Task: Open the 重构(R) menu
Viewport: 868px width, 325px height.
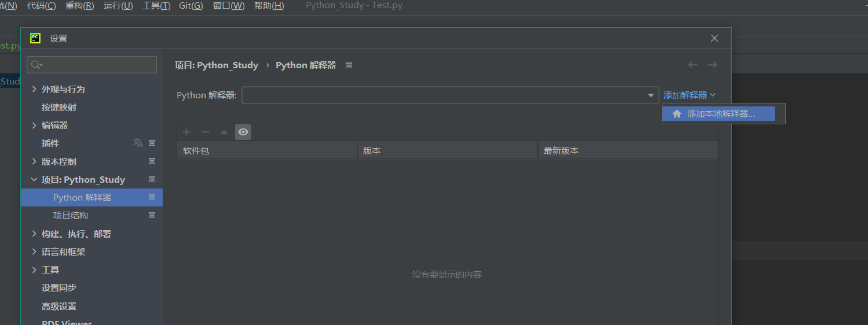Action: click(x=80, y=6)
